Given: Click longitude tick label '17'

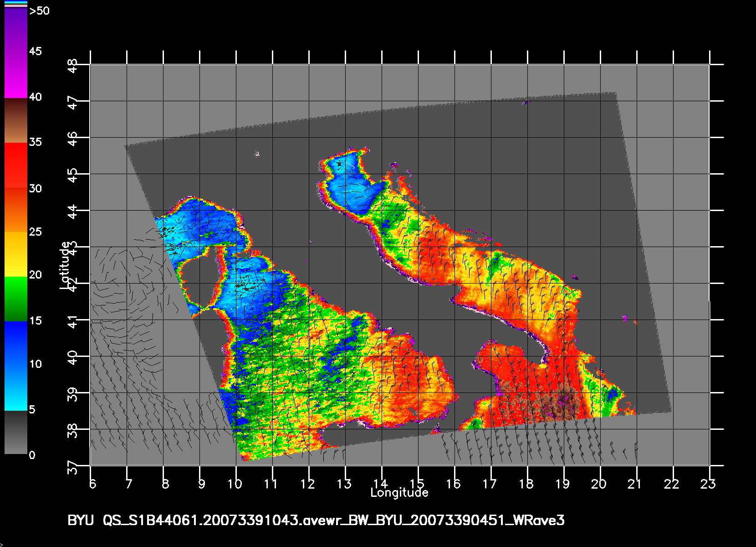Looking at the screenshot, I should point(490,484).
